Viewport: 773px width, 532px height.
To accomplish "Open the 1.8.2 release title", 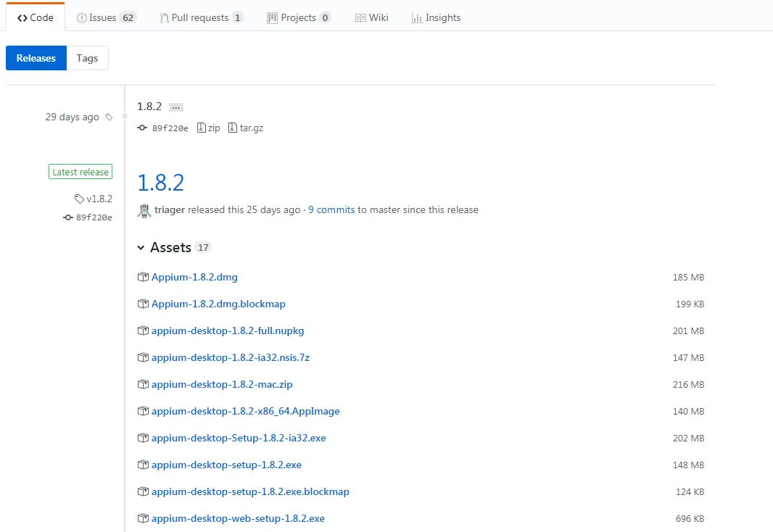I will coord(161,183).
